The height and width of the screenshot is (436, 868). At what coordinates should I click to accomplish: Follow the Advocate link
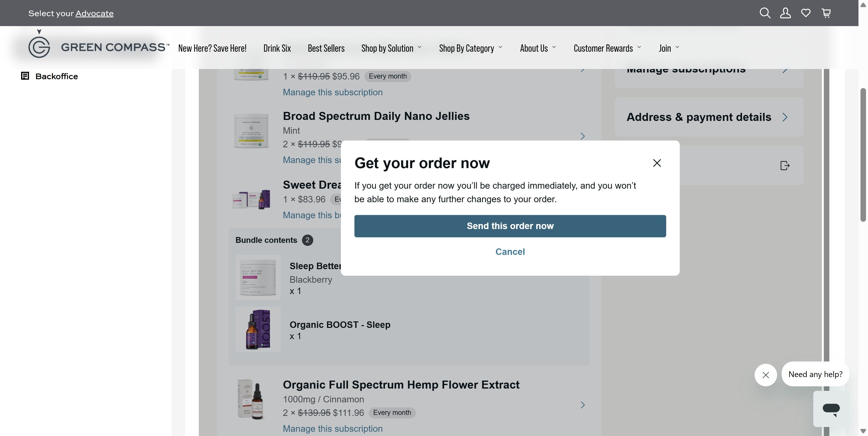tap(94, 14)
